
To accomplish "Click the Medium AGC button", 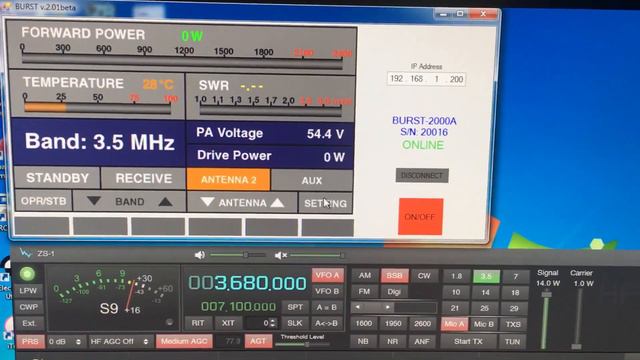I will point(184,341).
